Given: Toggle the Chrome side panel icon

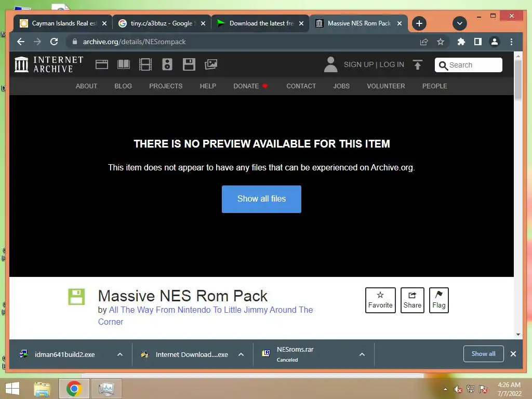Looking at the screenshot, I should point(478,42).
